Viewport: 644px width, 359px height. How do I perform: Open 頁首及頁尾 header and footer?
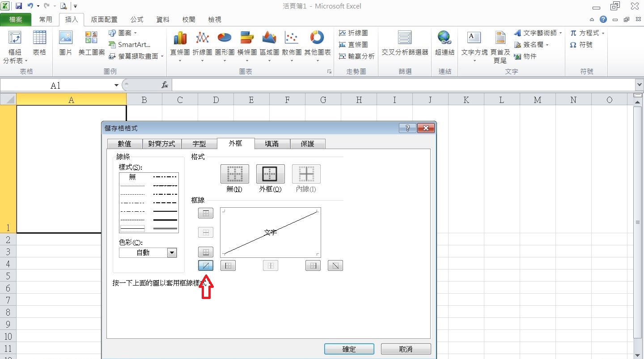[500, 47]
